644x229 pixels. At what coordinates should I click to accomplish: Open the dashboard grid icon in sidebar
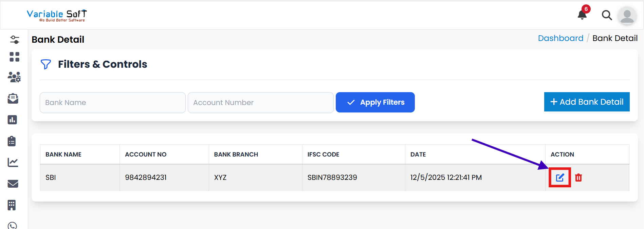14,57
